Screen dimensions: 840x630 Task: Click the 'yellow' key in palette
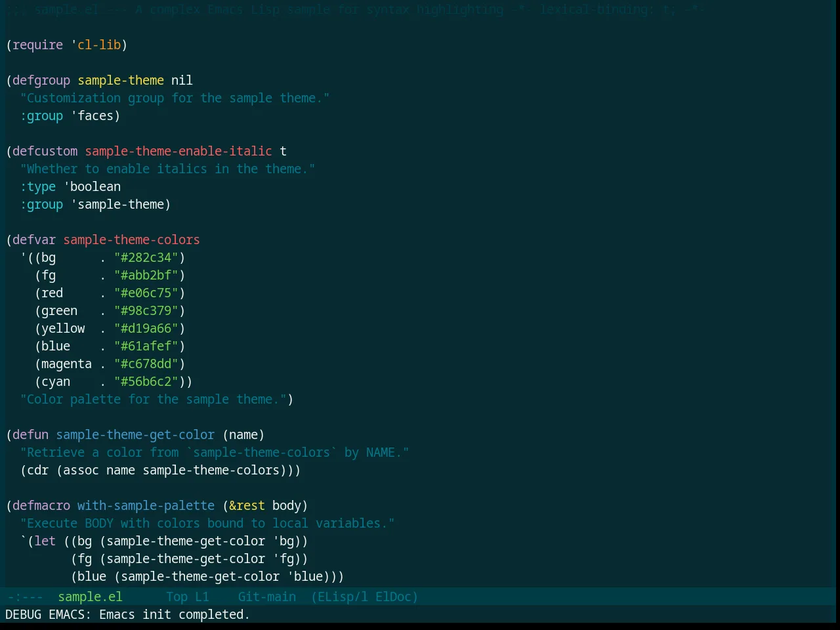[63, 328]
